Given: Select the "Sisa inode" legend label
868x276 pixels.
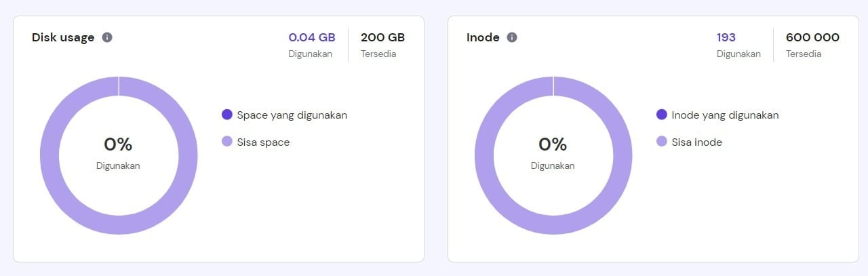Looking at the screenshot, I should click(x=696, y=142).
